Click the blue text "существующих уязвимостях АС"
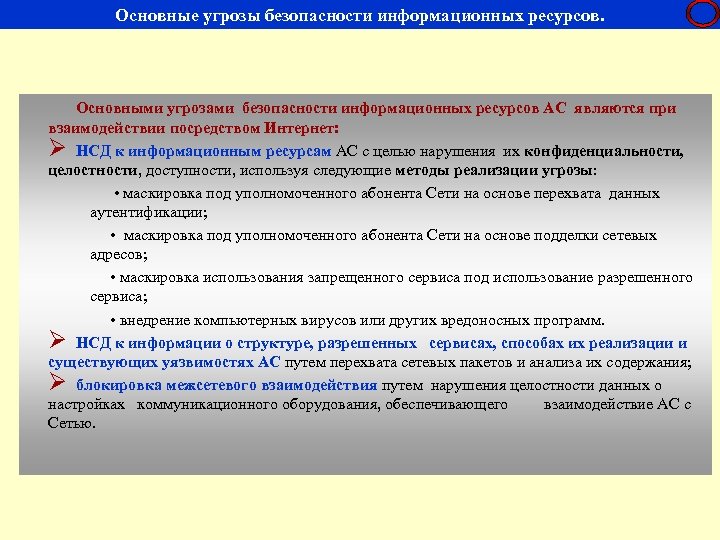 [x=164, y=362]
